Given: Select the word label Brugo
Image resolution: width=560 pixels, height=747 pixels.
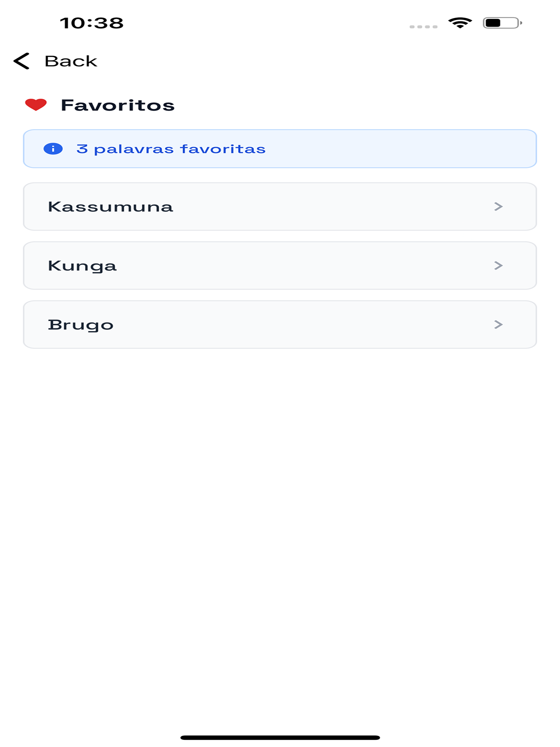Looking at the screenshot, I should (x=81, y=325).
